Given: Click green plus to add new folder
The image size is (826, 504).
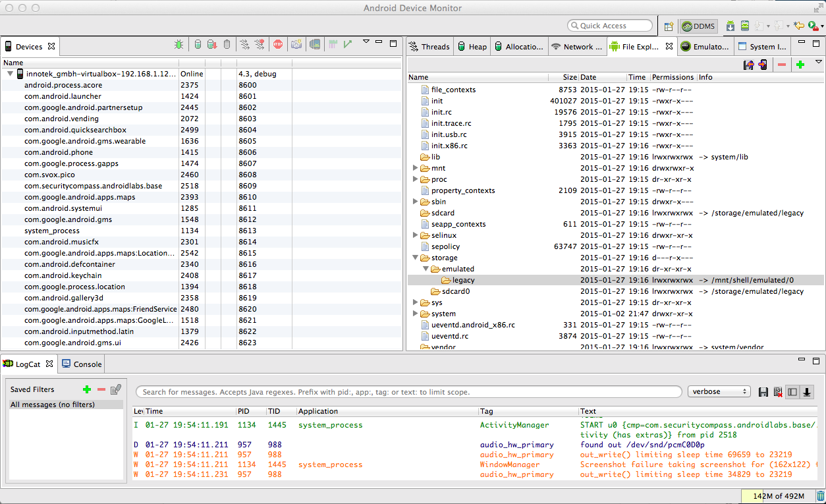Looking at the screenshot, I should [x=800, y=65].
